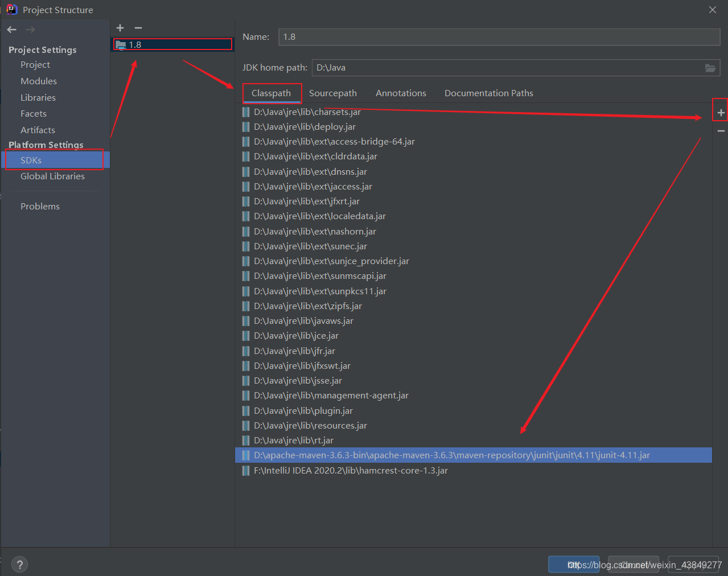The width and height of the screenshot is (728, 576).
Task: Select jfxrt.jar classpath entry
Action: 474,201
